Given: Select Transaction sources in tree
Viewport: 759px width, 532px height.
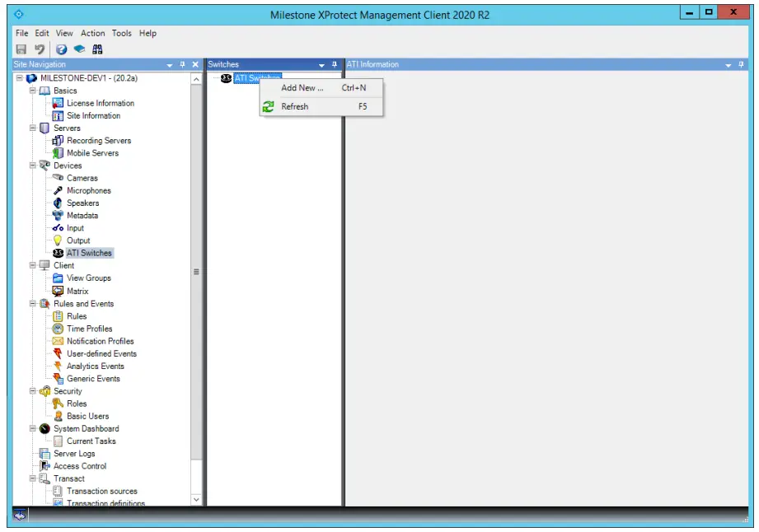Looking at the screenshot, I should coord(101,491).
